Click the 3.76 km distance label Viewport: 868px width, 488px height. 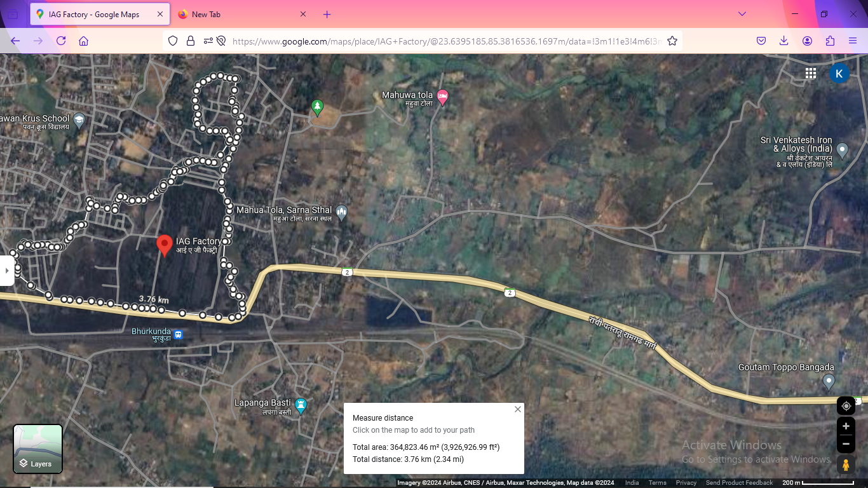(154, 299)
